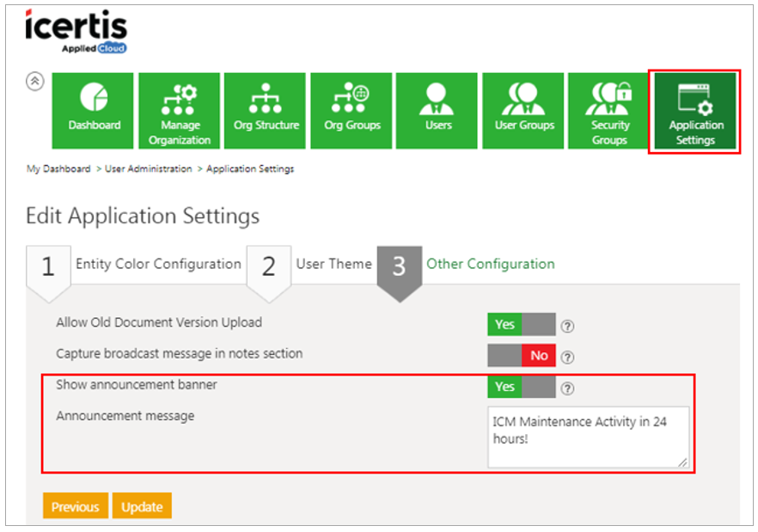The image size is (758, 532).
Task: Click the Previous button
Action: [x=76, y=506]
